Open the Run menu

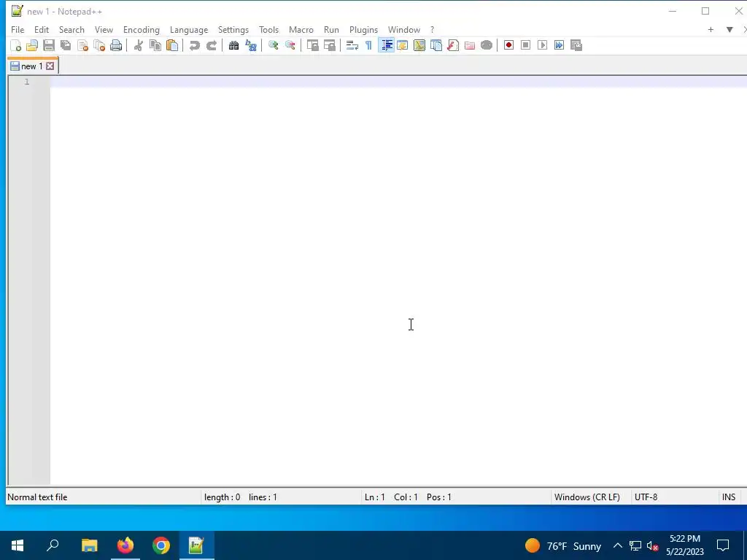(332, 29)
